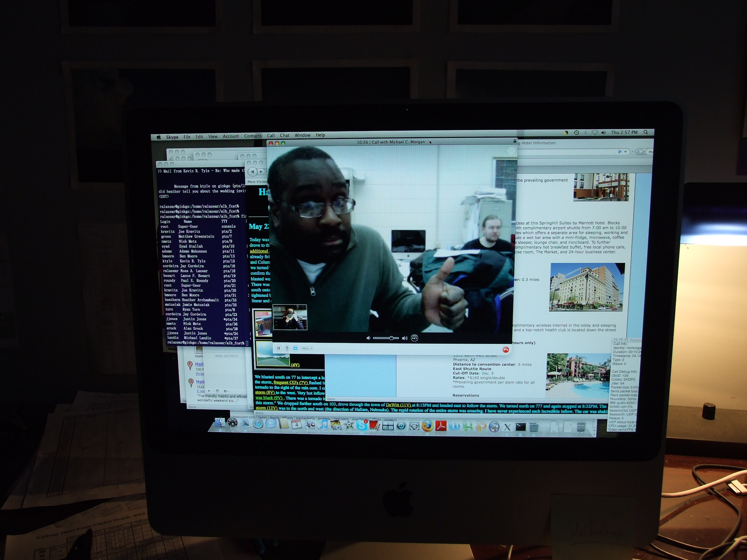Click the blue Go arrow in URL bar
The image size is (747, 560).
pos(620,152)
